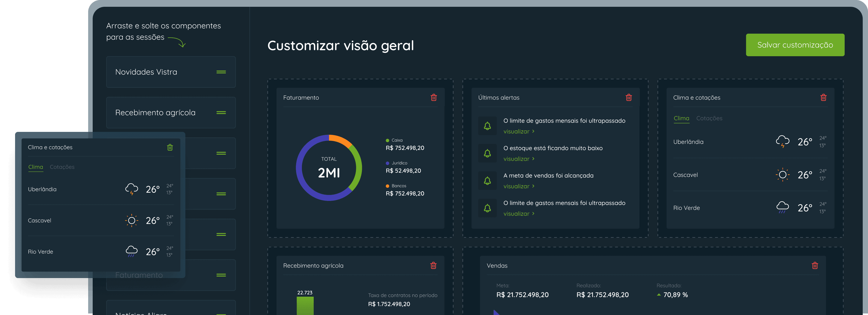This screenshot has height=315, width=868.
Task: Save with Salvar customização button
Action: point(795,45)
